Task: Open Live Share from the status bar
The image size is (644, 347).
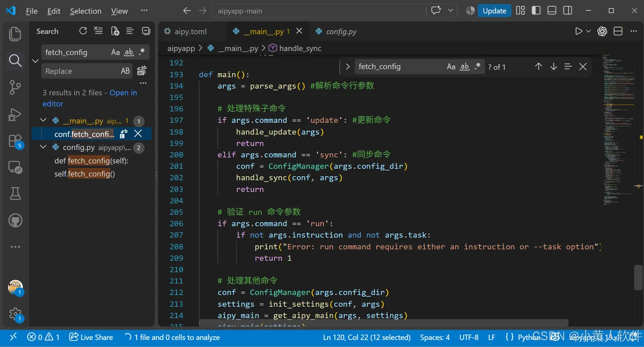Action: (91, 337)
